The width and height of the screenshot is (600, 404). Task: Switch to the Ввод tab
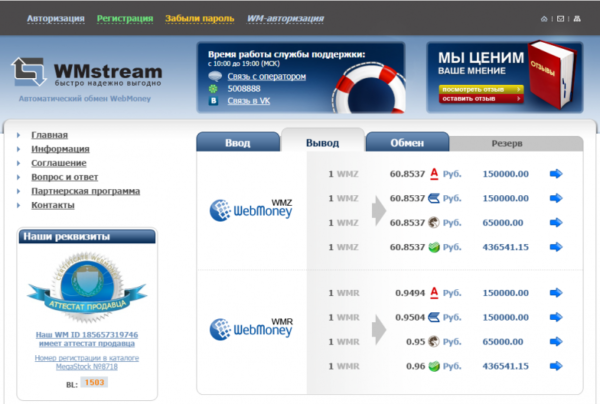click(237, 143)
